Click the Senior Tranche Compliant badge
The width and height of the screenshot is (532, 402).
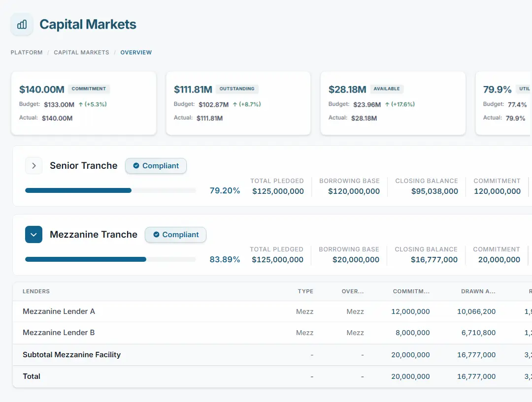pos(156,166)
